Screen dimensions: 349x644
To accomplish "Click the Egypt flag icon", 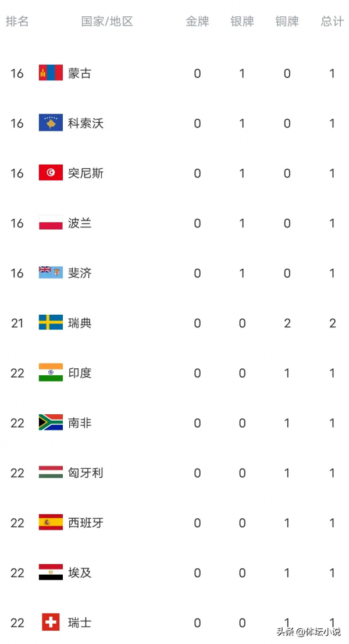I will point(51,573).
